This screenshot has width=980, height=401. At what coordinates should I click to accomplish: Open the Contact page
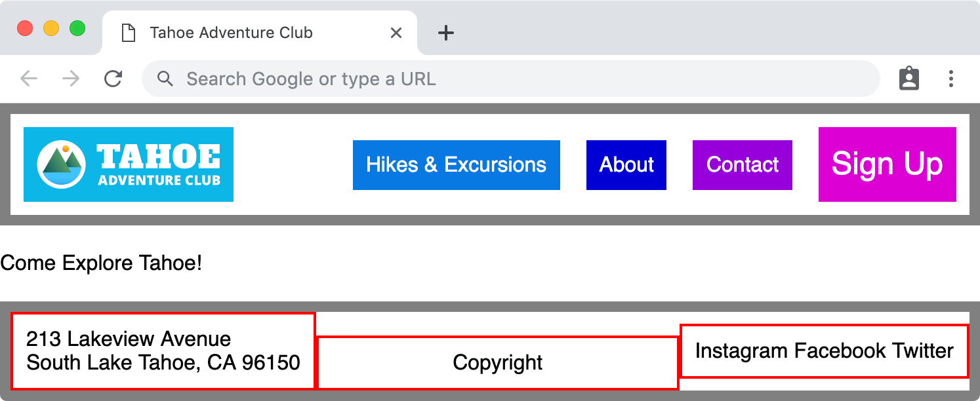pyautogui.click(x=742, y=165)
